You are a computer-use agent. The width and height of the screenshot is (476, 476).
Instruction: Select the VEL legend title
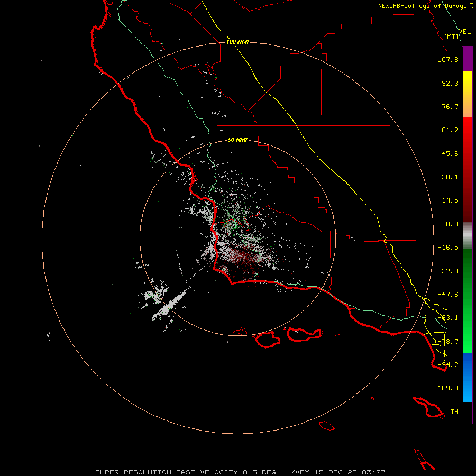464,32
